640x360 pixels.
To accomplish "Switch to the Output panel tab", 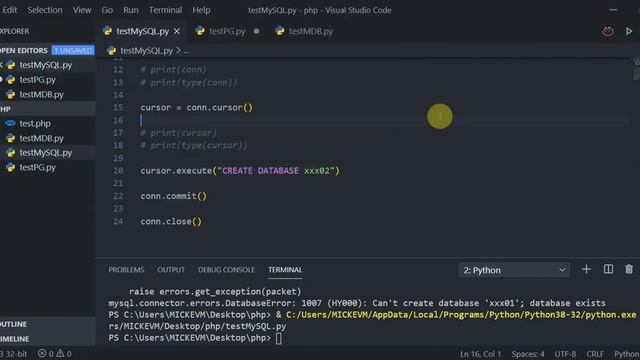I will (x=171, y=270).
